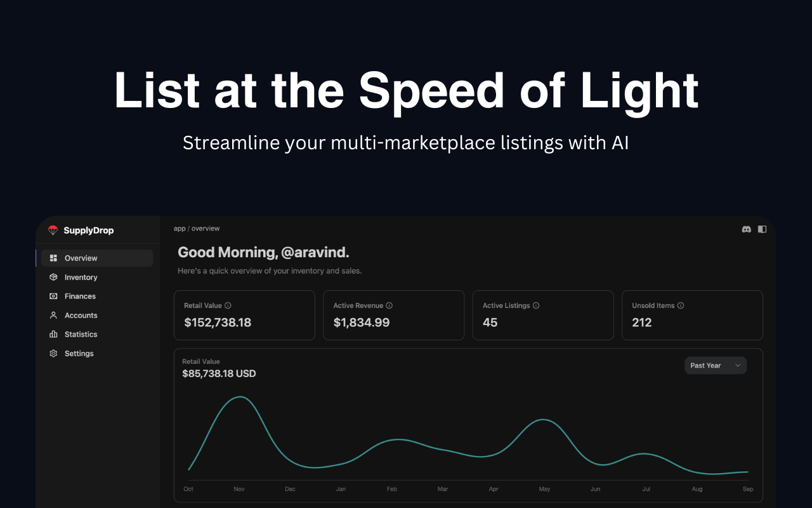
Task: Click the Active Listings info icon
Action: pos(536,305)
